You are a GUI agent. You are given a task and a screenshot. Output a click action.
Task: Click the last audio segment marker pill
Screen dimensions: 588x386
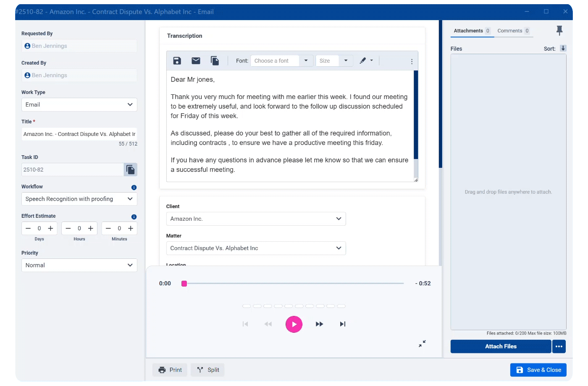click(x=341, y=306)
